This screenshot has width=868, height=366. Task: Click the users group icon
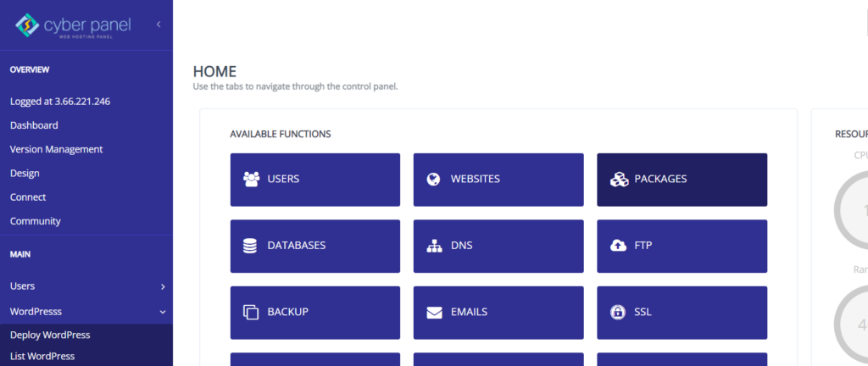pos(251,180)
